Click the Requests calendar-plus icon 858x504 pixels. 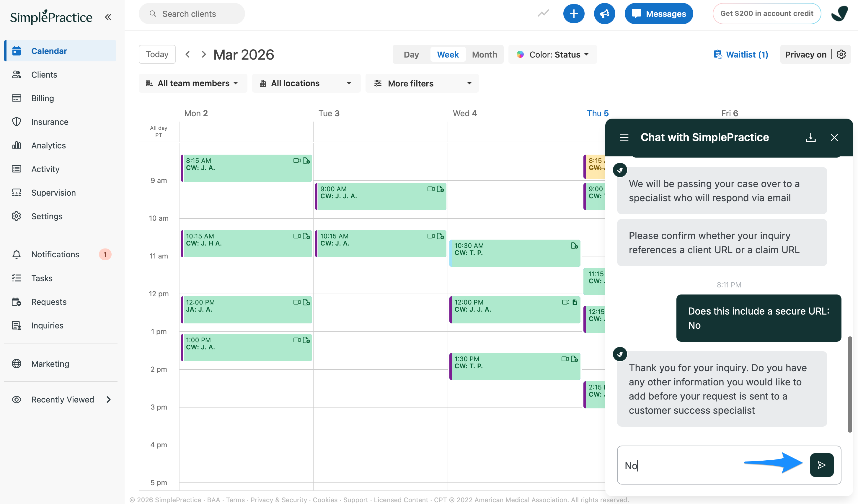(16, 302)
